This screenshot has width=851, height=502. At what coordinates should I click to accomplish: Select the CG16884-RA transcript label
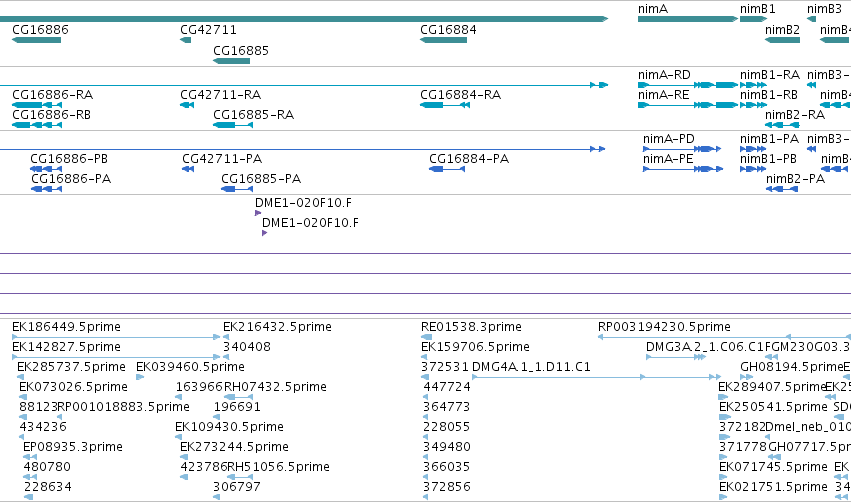pyautogui.click(x=461, y=95)
